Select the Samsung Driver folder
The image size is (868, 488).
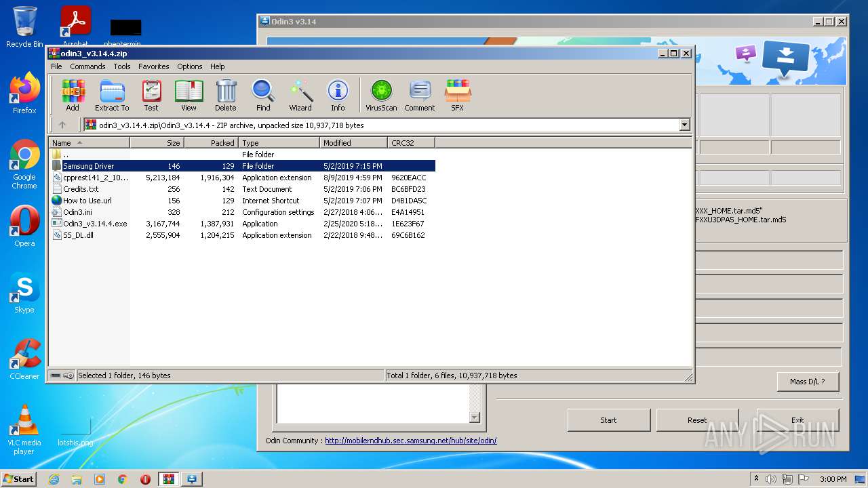pyautogui.click(x=243, y=166)
